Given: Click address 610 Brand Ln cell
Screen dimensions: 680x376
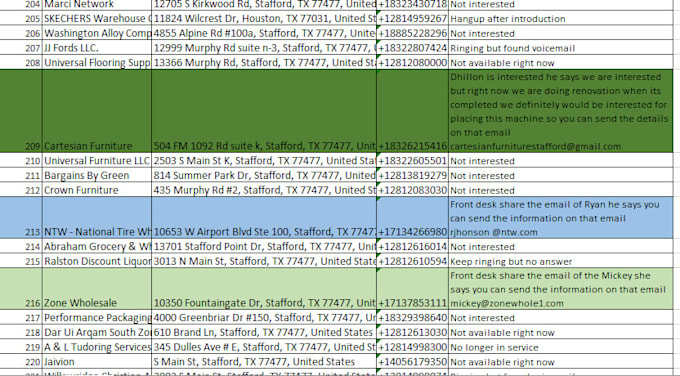Looking at the screenshot, I should 264,332.
